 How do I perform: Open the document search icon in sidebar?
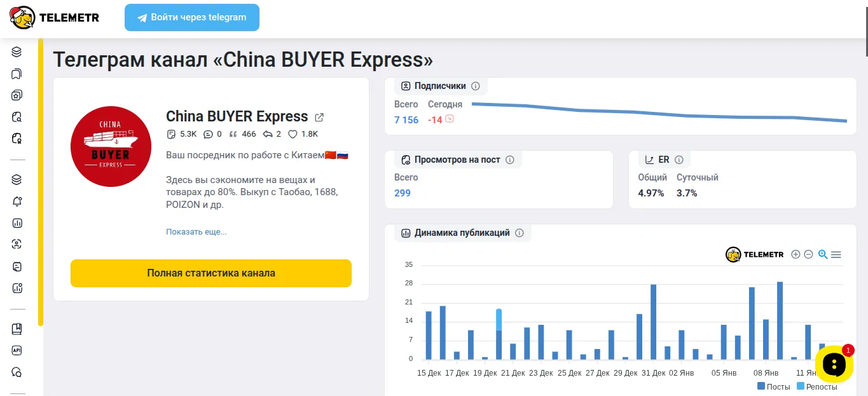pos(17,117)
